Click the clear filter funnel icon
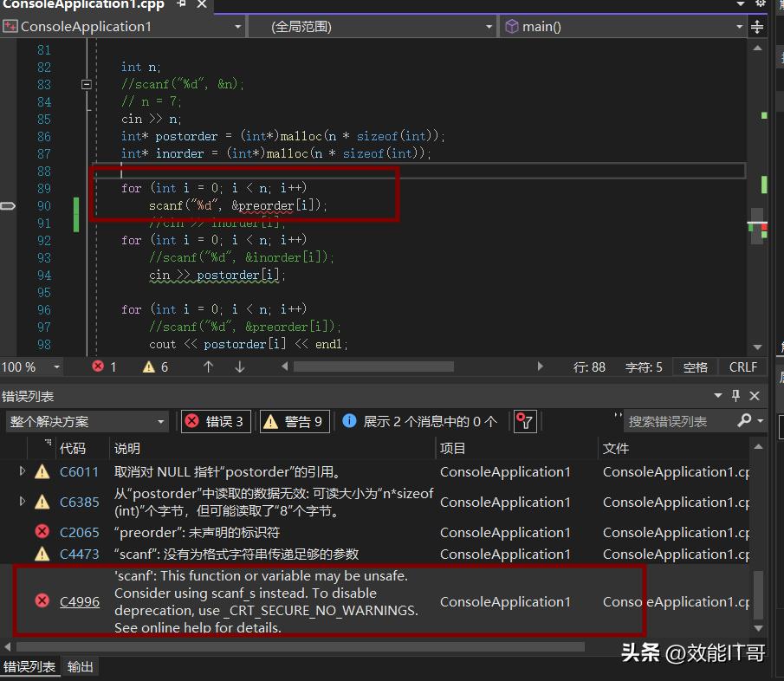The image size is (784, 681). 525,421
